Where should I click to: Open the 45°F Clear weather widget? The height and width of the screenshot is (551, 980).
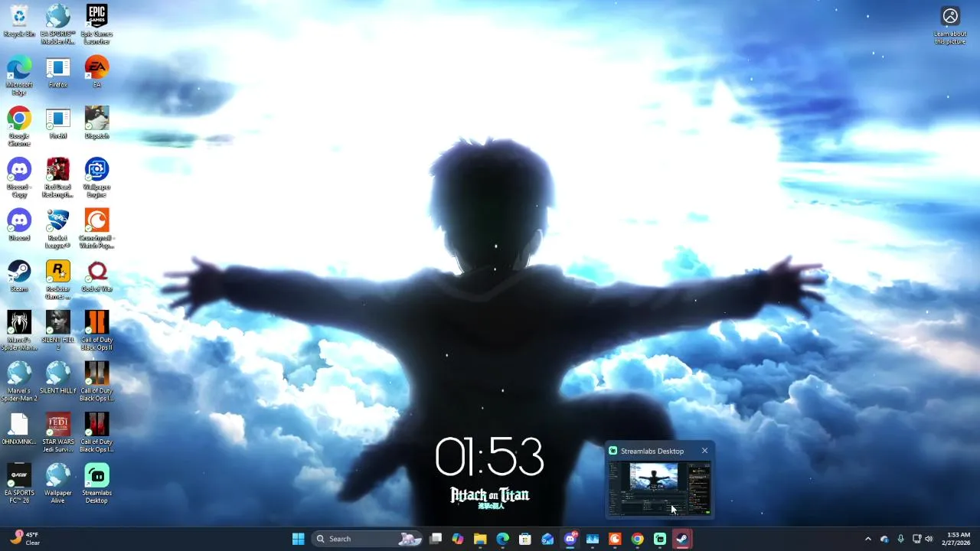(24, 539)
